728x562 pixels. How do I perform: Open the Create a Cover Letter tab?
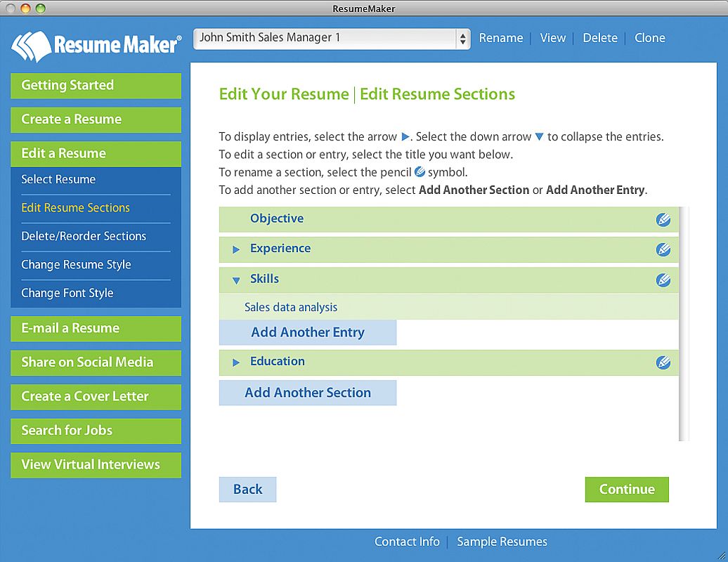click(96, 397)
